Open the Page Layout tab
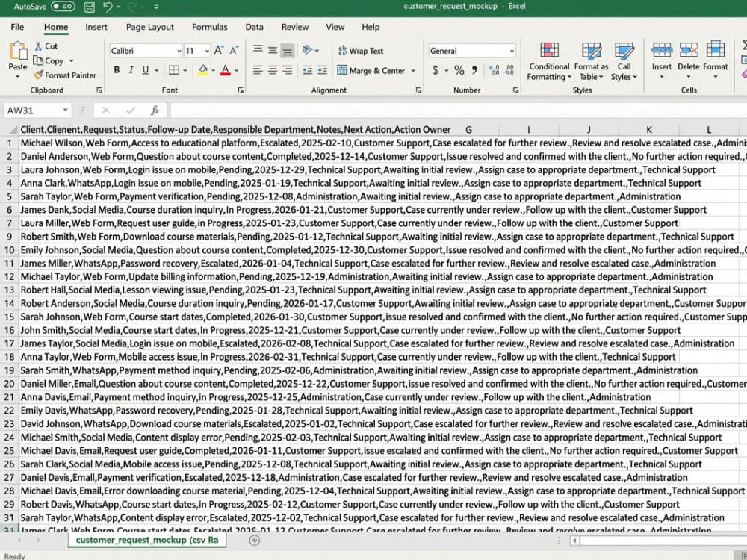747x560 pixels. tap(149, 27)
